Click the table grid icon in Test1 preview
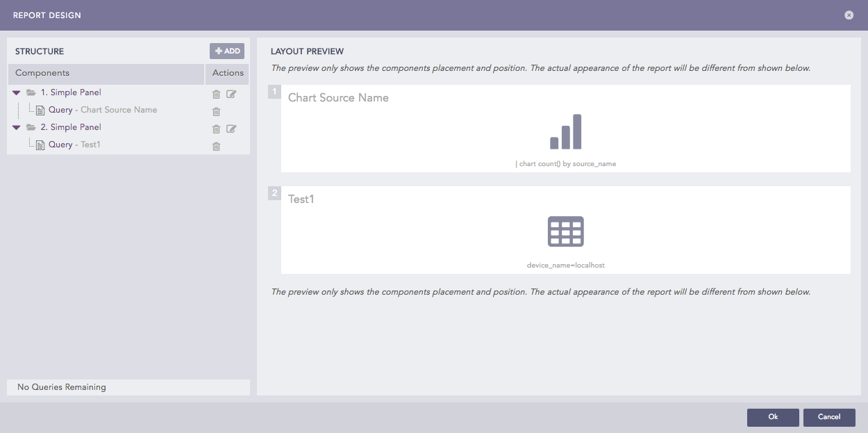Screen dimensions: 868x433 (565, 231)
